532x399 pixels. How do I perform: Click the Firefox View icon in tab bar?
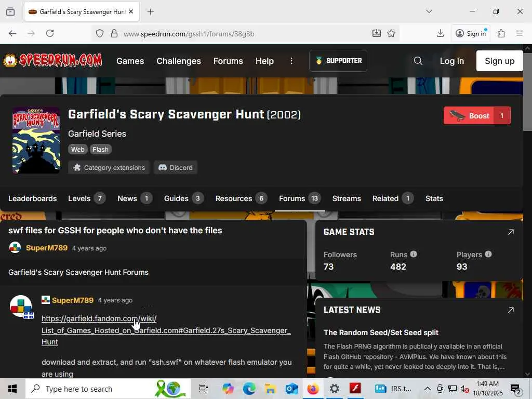(10, 11)
